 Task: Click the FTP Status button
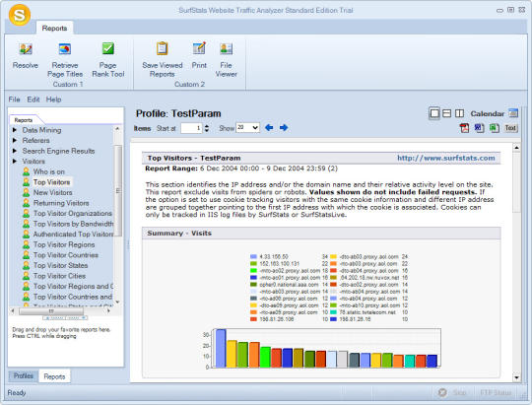point(496,392)
